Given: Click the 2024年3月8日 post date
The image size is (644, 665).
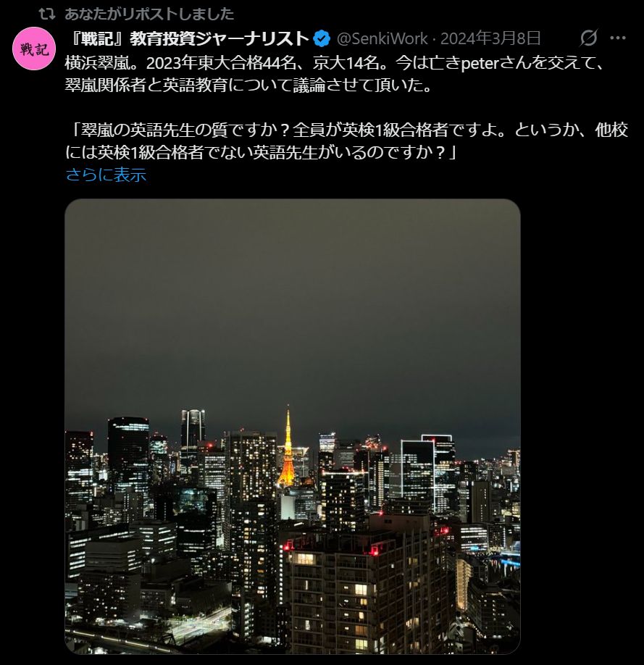Looking at the screenshot, I should (x=490, y=38).
